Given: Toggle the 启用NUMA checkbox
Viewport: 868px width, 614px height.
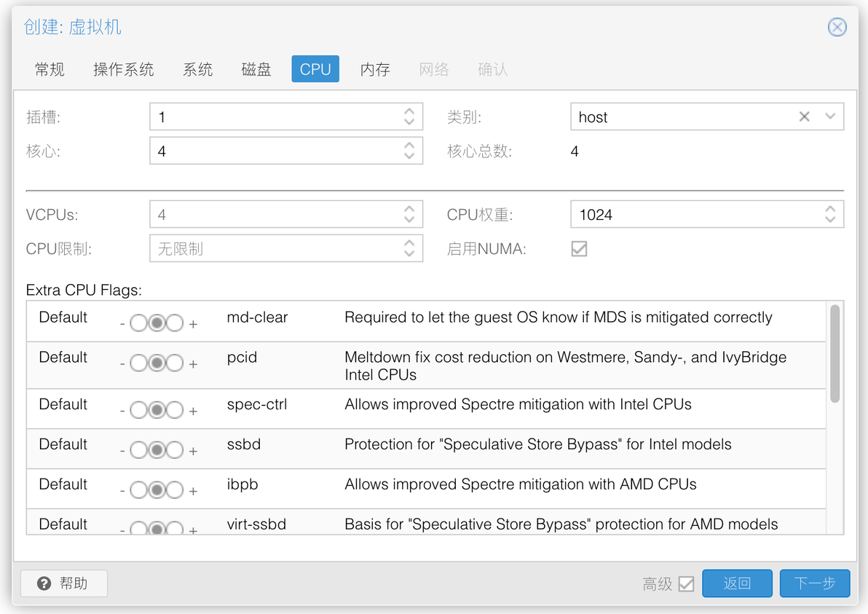Looking at the screenshot, I should click(x=579, y=249).
